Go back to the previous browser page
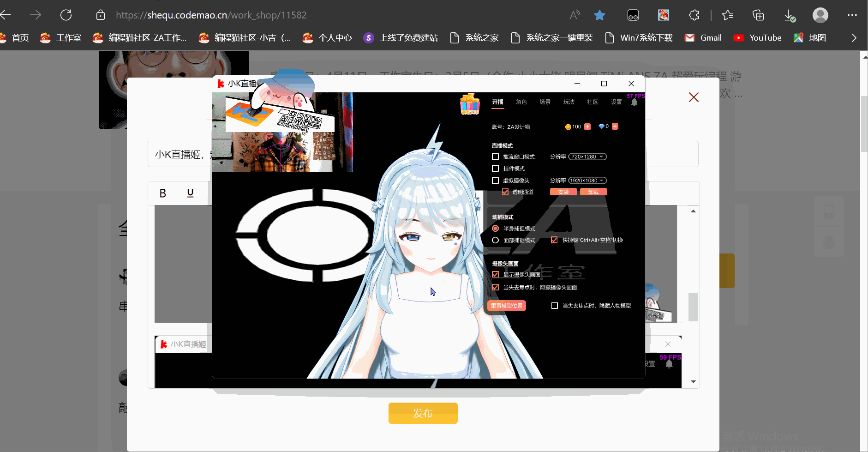 point(6,15)
